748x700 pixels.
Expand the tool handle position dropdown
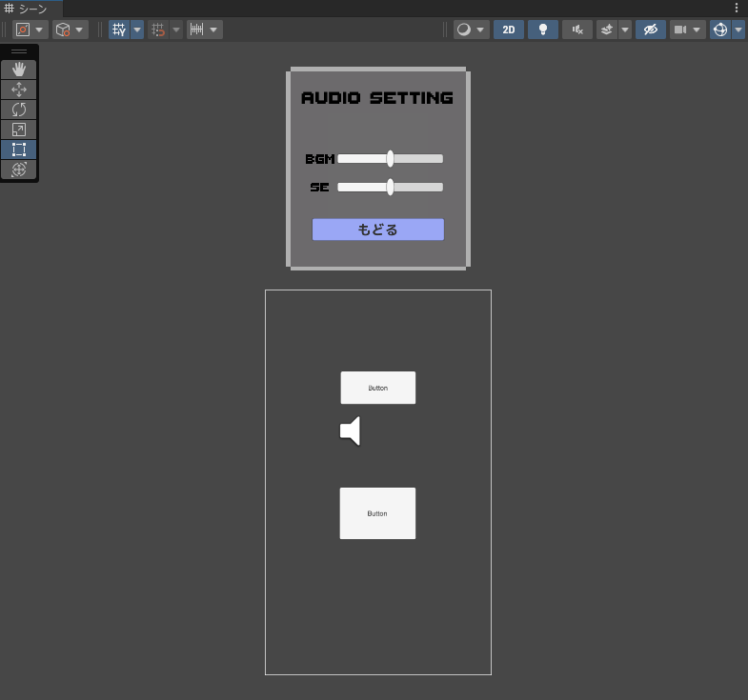tap(39, 30)
